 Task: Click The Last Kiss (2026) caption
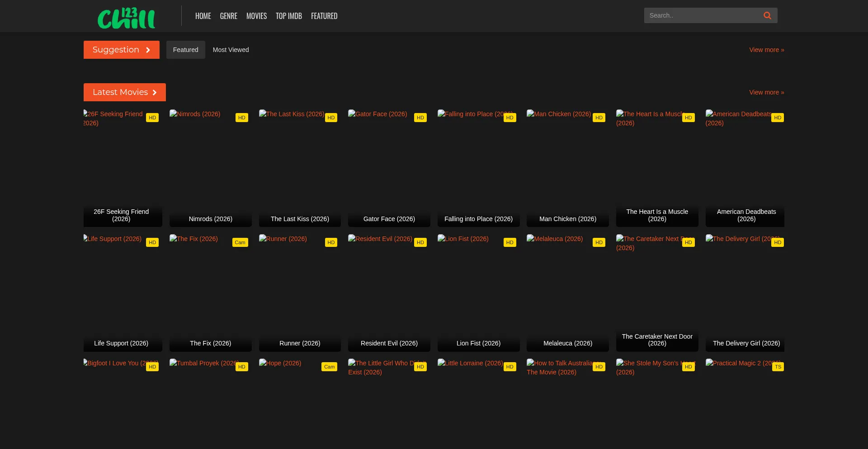(x=300, y=219)
